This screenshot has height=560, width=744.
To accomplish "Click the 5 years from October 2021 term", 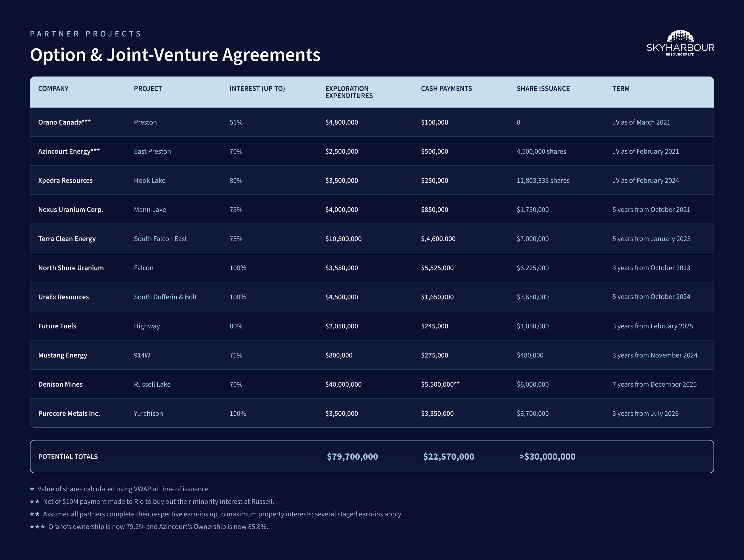I will point(651,209).
